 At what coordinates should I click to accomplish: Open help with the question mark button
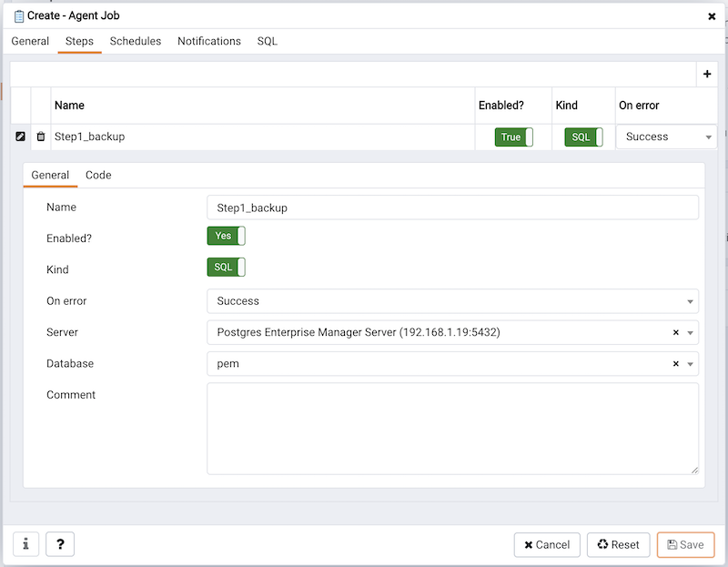60,544
